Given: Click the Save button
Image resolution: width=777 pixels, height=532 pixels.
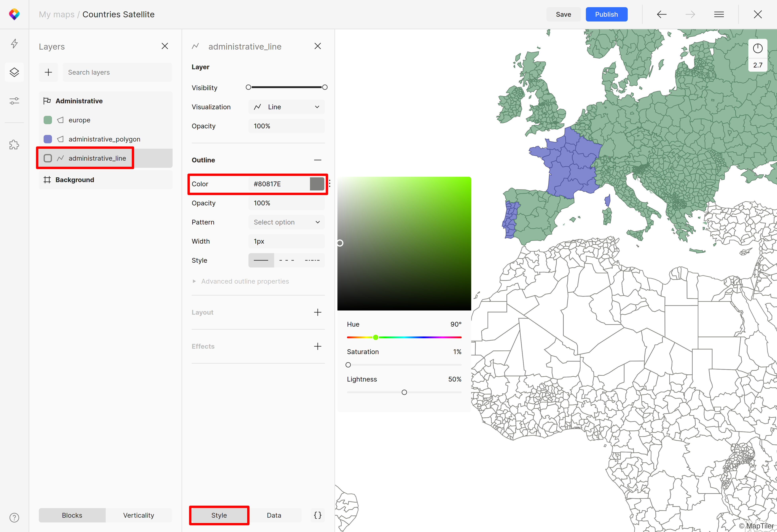Looking at the screenshot, I should click(563, 14).
